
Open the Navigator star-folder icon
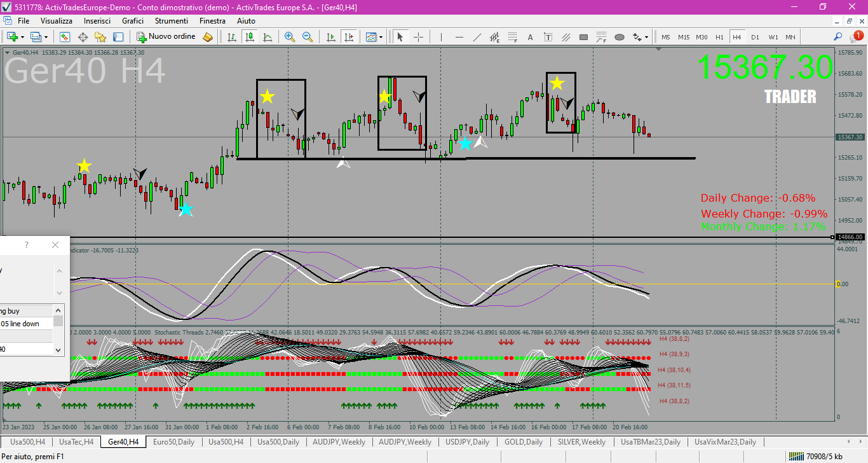(x=100, y=37)
